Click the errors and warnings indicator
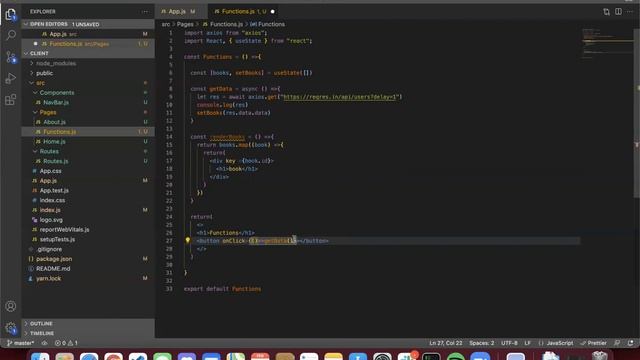Viewport: 640px width, 360px height. 66,343
